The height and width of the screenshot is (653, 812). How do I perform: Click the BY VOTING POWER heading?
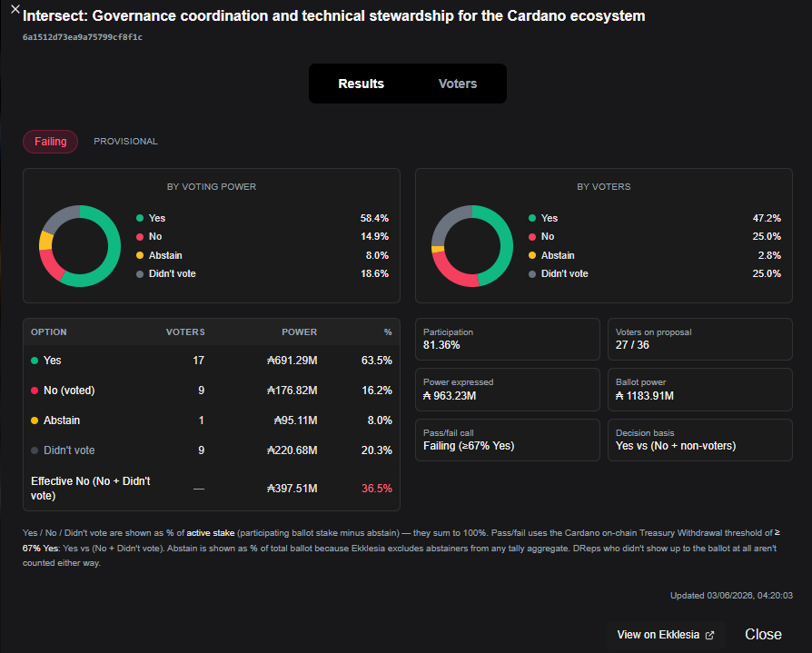pyautogui.click(x=212, y=186)
